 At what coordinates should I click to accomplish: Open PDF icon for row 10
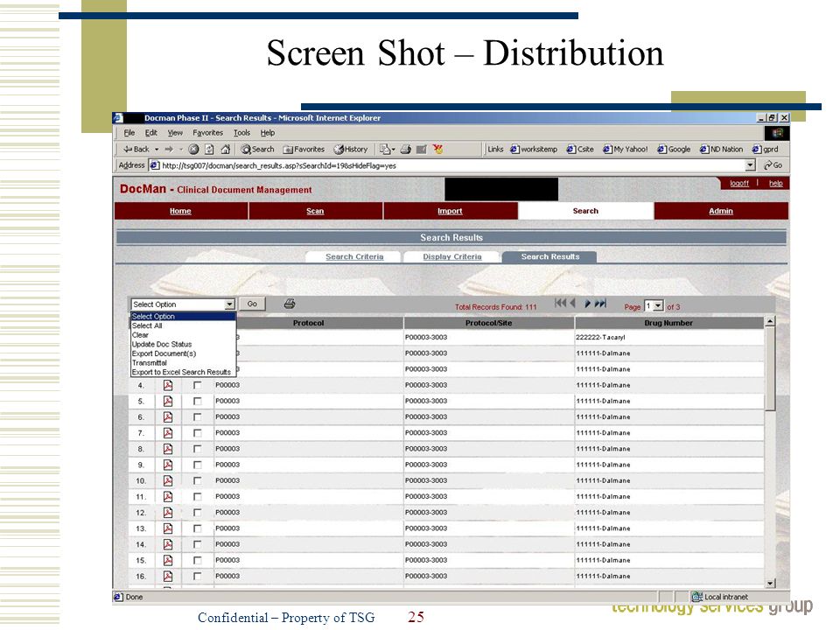coord(168,480)
